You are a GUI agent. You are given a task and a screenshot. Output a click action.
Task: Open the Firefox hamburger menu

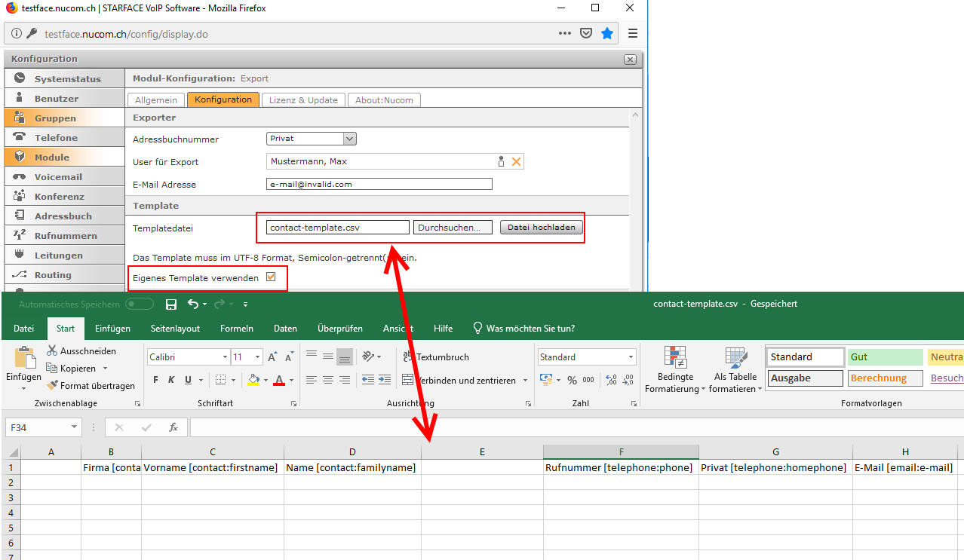[633, 33]
